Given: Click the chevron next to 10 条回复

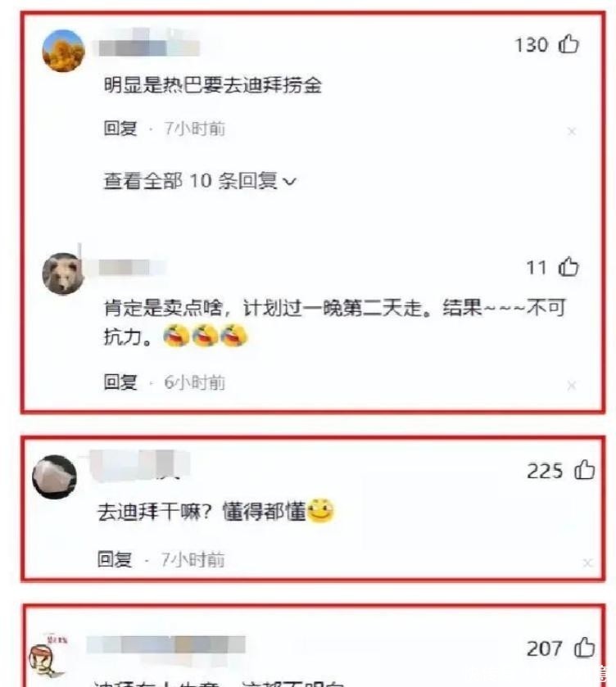Looking at the screenshot, I should pos(290,181).
